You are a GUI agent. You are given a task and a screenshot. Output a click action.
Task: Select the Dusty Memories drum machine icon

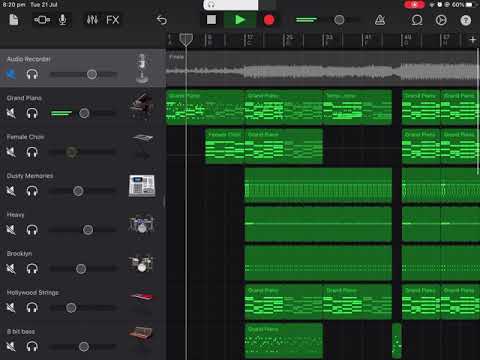pyautogui.click(x=142, y=185)
